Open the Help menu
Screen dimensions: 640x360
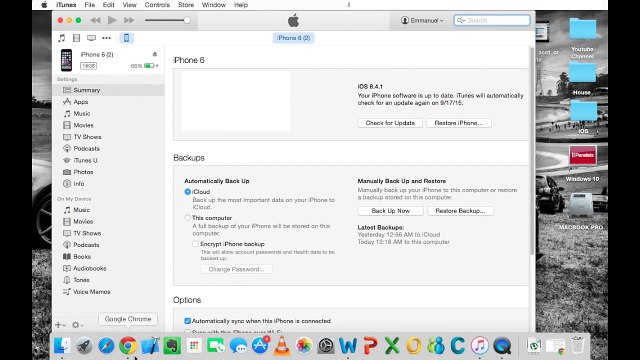(x=241, y=5)
